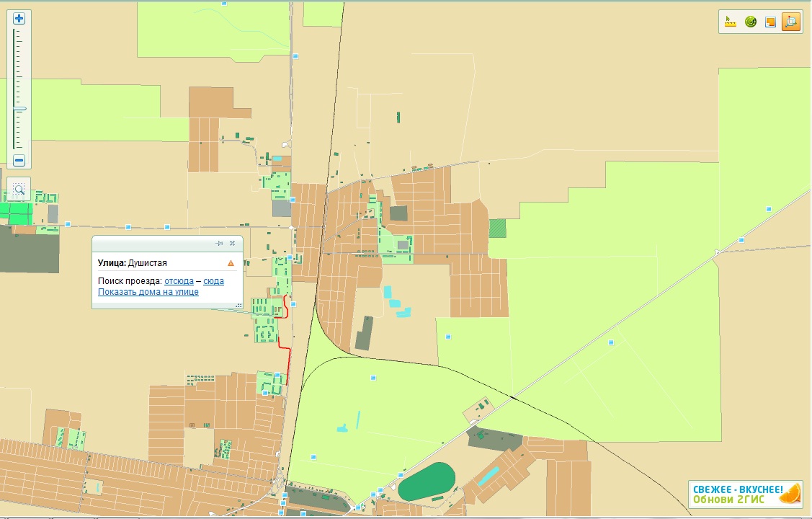This screenshot has width=812, height=519.
Task: Click the popup resize grip corner
Action: [x=238, y=305]
